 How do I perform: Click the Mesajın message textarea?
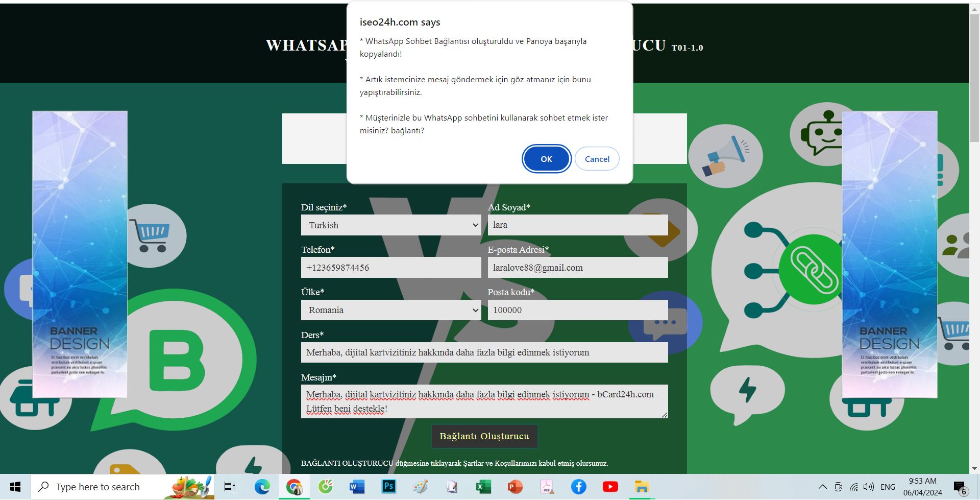[x=484, y=401]
